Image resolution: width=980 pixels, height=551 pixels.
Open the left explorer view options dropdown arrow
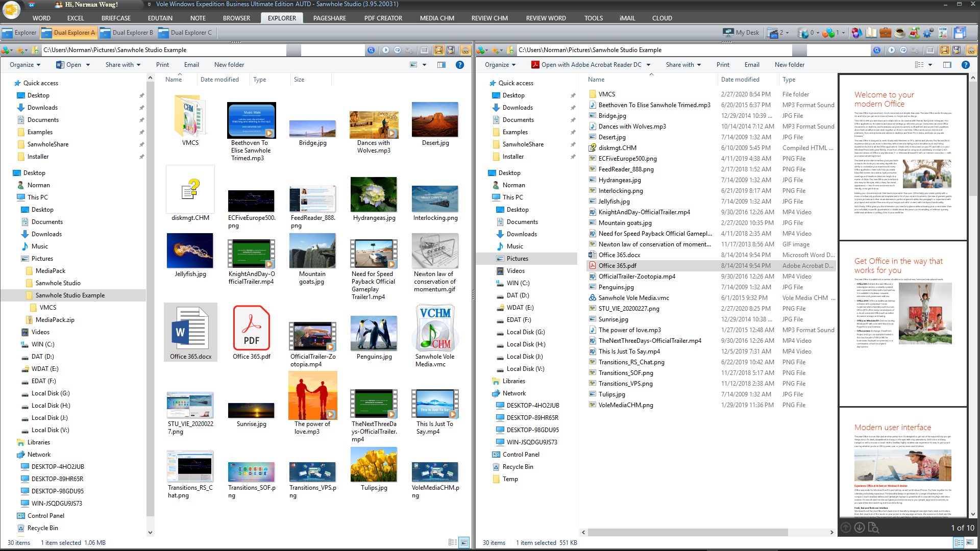click(x=424, y=65)
